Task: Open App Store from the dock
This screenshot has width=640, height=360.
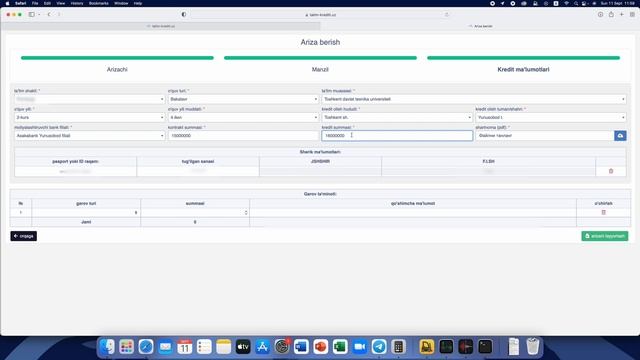Action: point(262,347)
